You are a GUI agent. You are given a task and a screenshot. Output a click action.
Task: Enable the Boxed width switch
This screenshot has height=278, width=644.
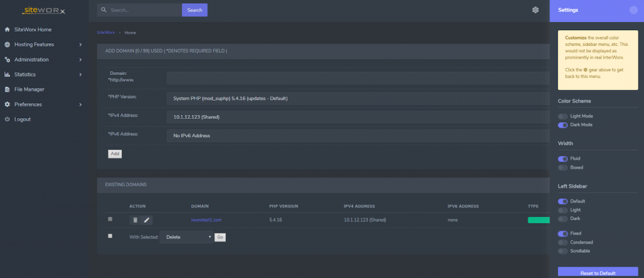[563, 167]
